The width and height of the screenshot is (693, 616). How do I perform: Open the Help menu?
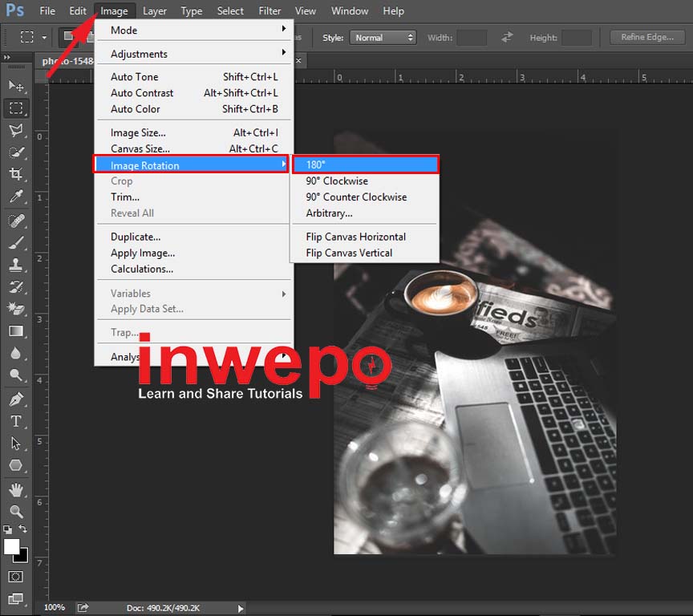pyautogui.click(x=393, y=10)
